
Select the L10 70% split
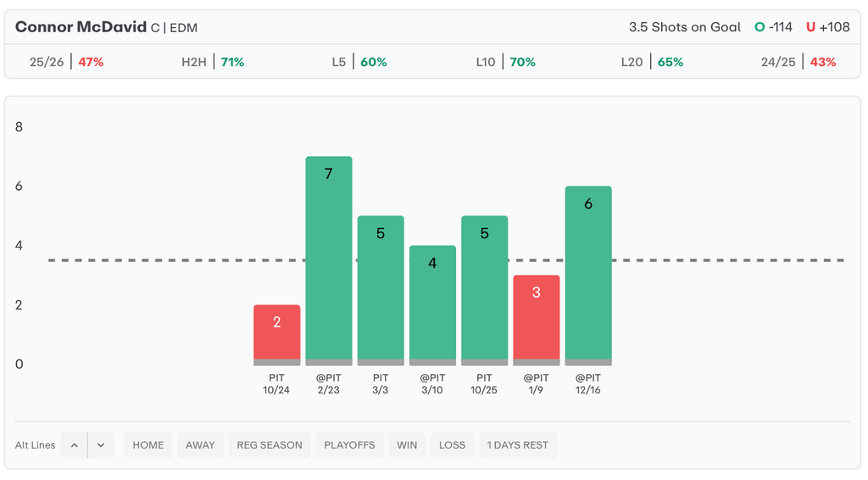(x=505, y=62)
